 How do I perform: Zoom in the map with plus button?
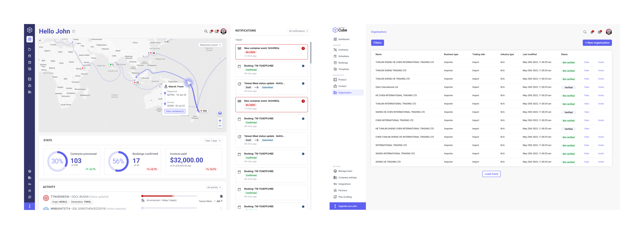tap(220, 120)
